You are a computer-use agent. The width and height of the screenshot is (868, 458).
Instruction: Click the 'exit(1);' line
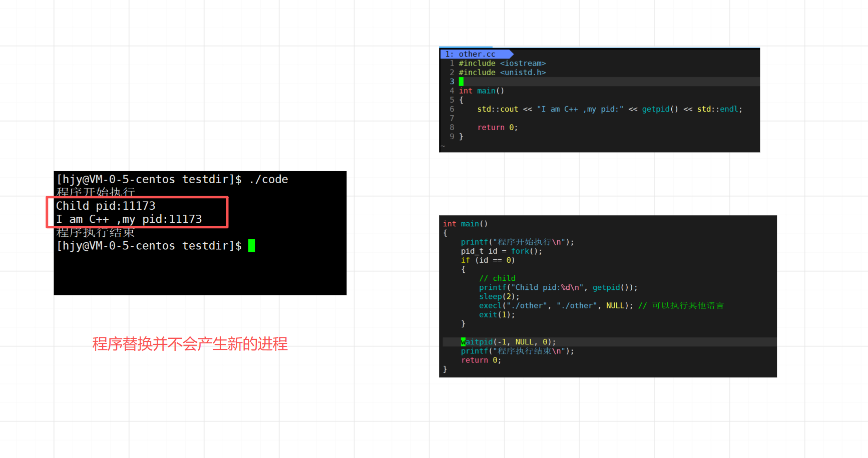pos(497,315)
